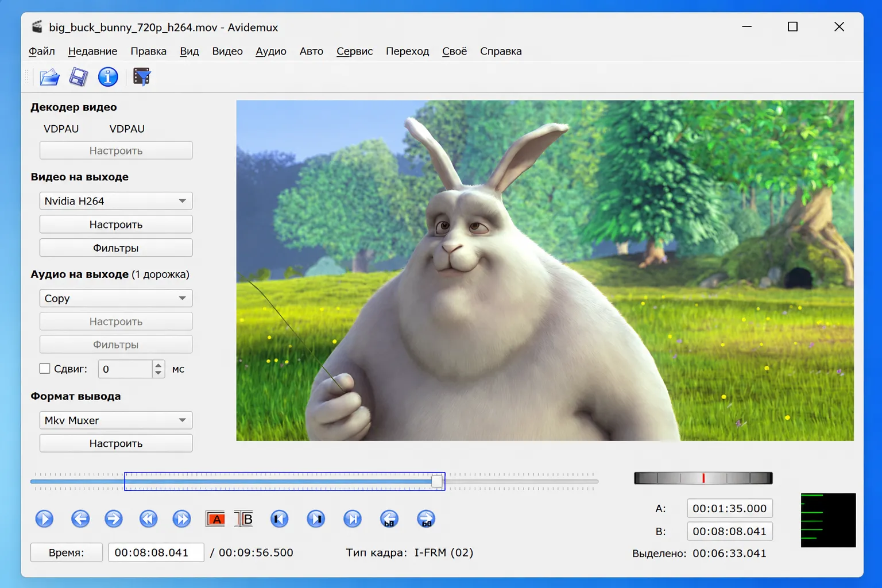Click Настроить under Аудио на выходе
This screenshot has width=882, height=588.
[x=116, y=322]
